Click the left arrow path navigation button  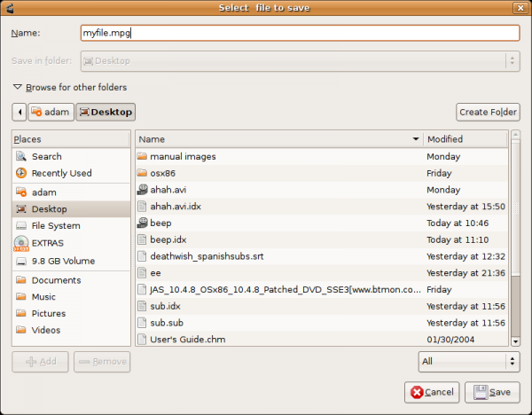coord(20,113)
